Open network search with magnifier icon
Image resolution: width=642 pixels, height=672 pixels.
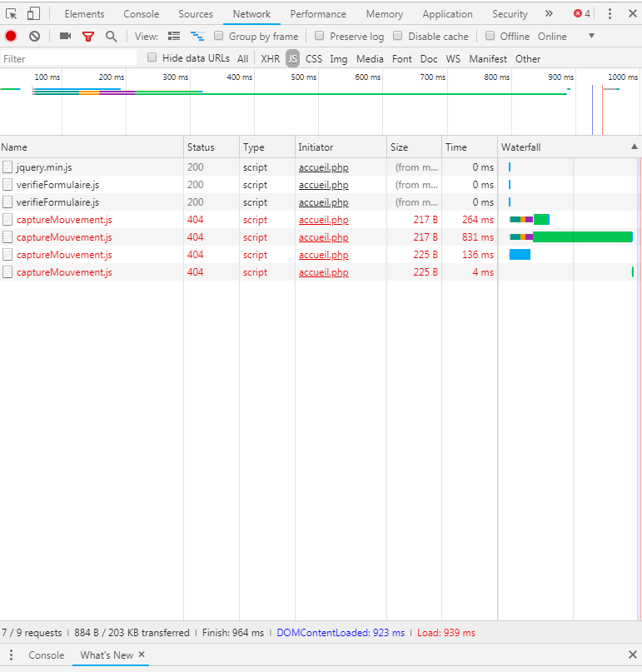(111, 36)
